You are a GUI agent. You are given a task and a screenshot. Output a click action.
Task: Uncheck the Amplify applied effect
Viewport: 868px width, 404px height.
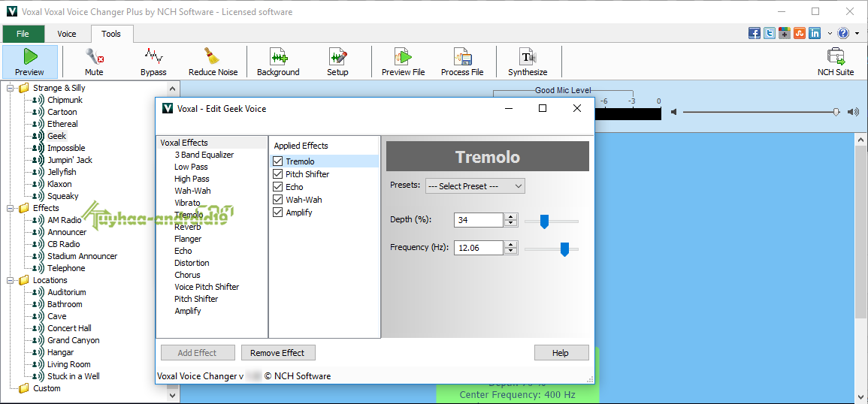point(278,213)
